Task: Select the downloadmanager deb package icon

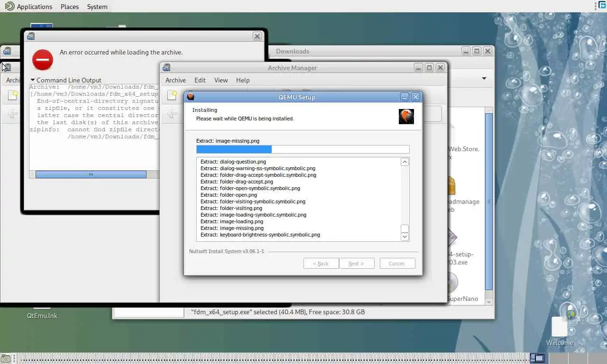Action: point(451,185)
